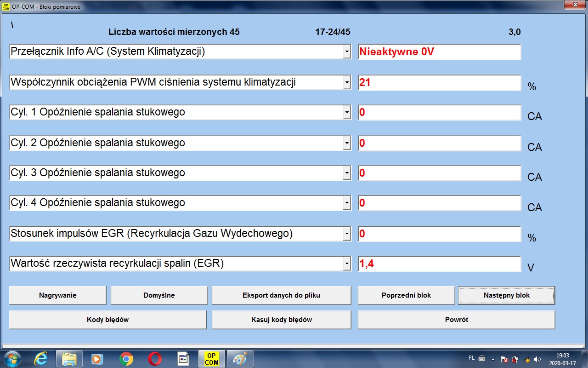Expand the Przełącznik Info A/C dropdown
Screen dimensions: 588x368
point(347,52)
